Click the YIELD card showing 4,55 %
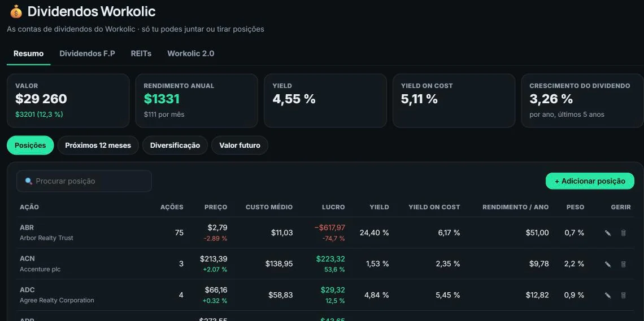The image size is (644, 321). pyautogui.click(x=325, y=100)
